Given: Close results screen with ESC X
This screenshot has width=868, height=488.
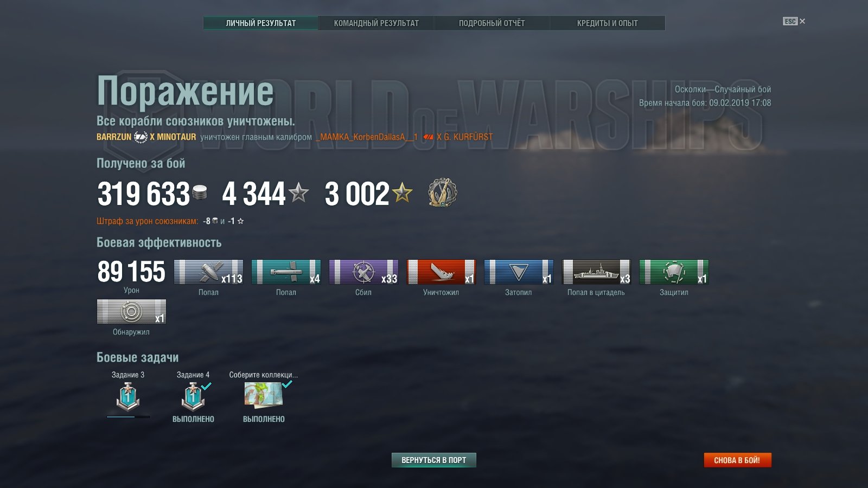Looking at the screenshot, I should coord(794,21).
